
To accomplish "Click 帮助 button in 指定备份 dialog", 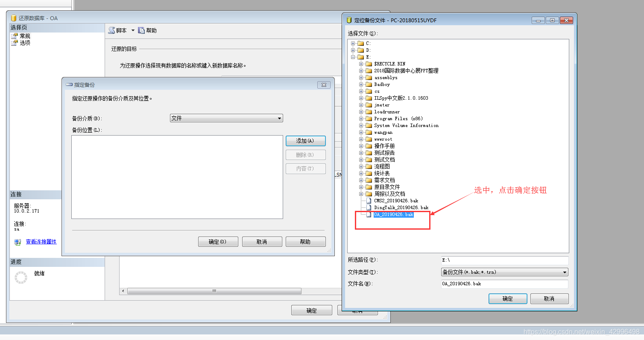I will pos(305,242).
